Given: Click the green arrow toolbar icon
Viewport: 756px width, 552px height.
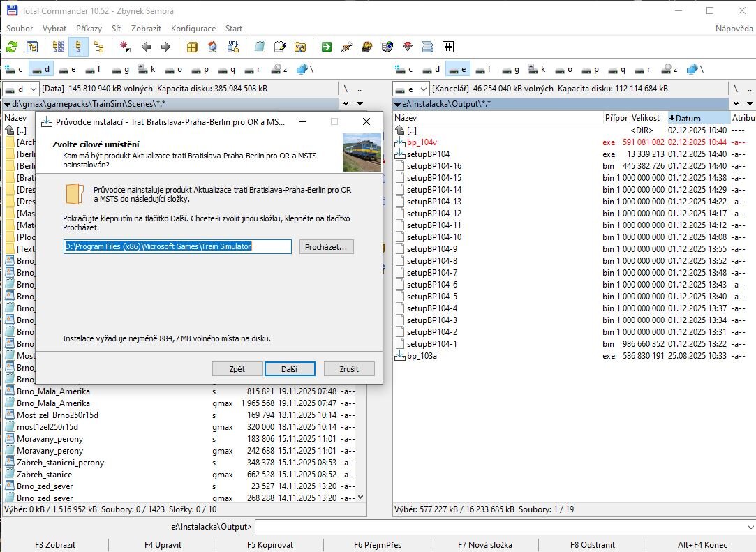Looking at the screenshot, I should click(x=326, y=47).
